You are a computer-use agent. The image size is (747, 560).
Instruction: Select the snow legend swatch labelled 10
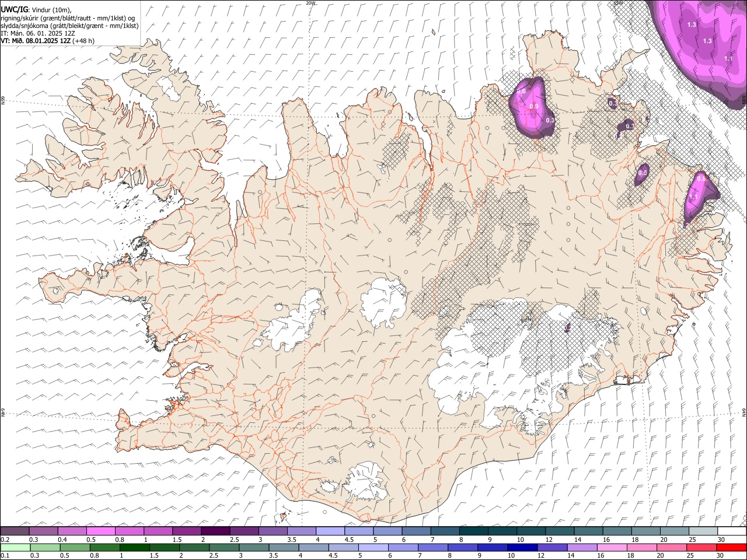[530, 531]
